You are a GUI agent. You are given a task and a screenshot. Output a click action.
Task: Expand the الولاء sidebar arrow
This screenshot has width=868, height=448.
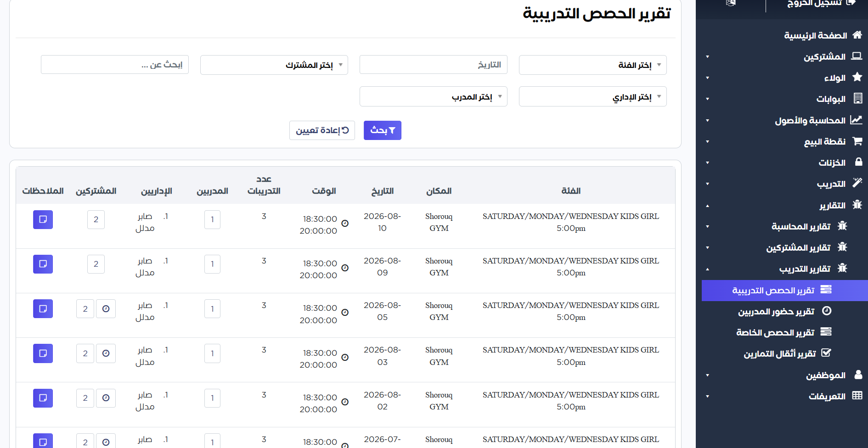(707, 78)
